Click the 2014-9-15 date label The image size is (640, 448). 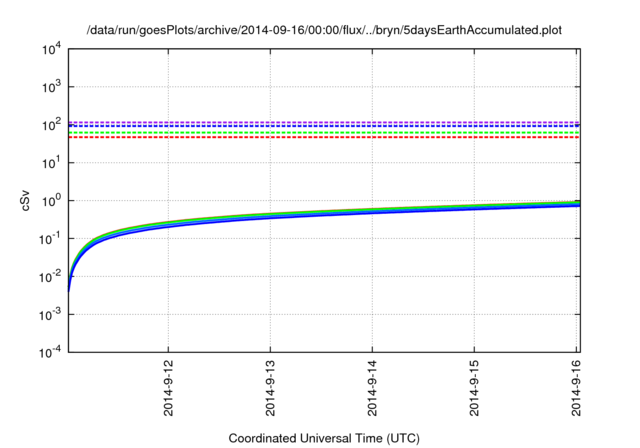coord(474,388)
